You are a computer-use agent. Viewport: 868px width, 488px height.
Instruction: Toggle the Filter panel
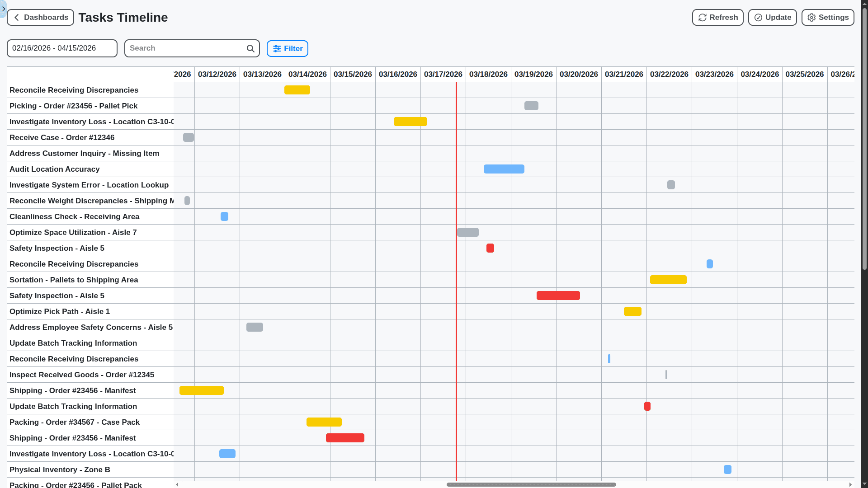[288, 48]
